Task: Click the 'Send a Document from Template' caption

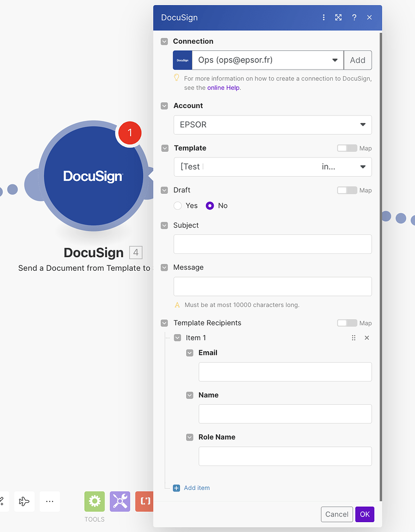Action: (x=84, y=268)
